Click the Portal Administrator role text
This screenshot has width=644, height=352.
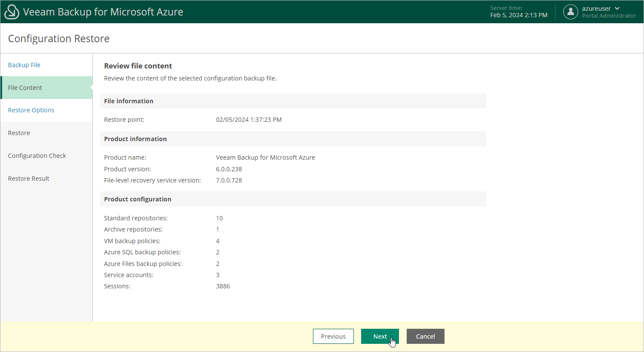(x=609, y=16)
